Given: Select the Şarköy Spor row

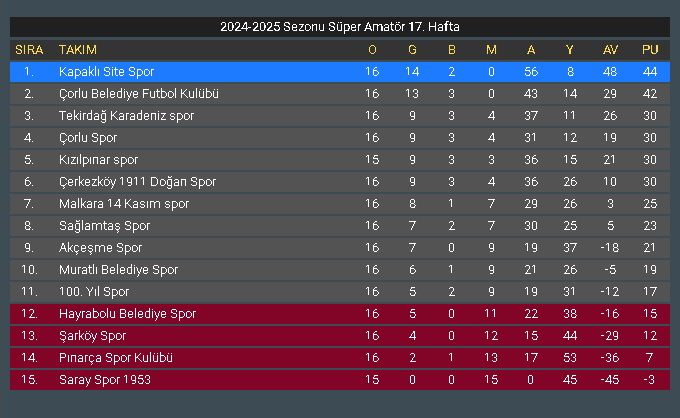Looking at the screenshot, I should [x=340, y=336].
